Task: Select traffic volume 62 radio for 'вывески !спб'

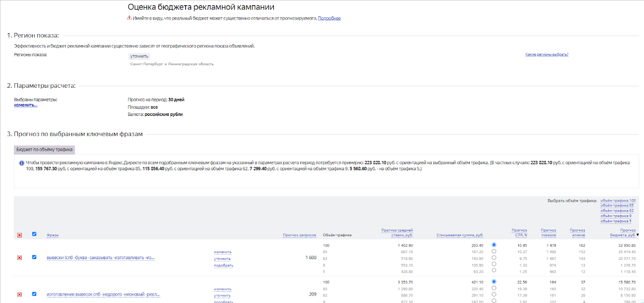Action: 494,258
